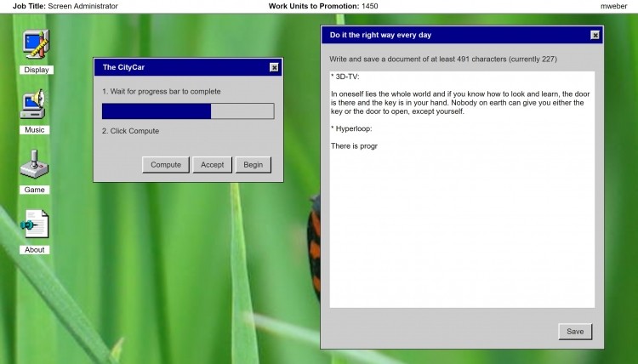Click the 'Display' icon label
This screenshot has height=364, width=638.
37,70
